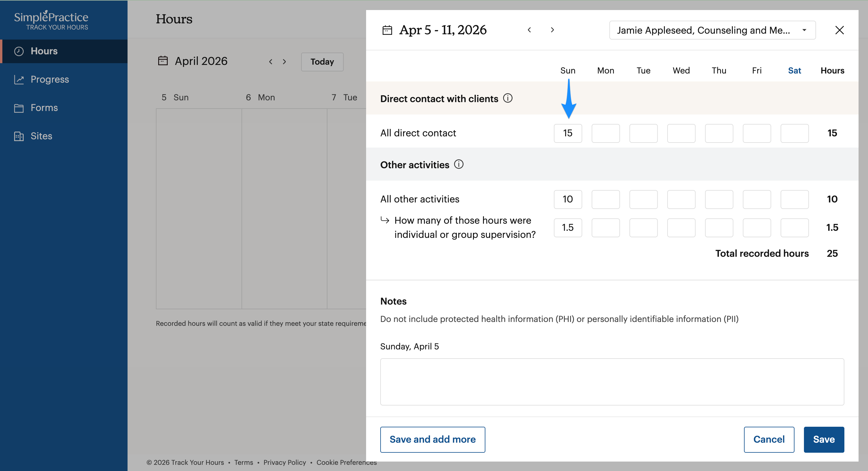
Task: Click the '6 Mon' calendar day header
Action: click(x=260, y=98)
